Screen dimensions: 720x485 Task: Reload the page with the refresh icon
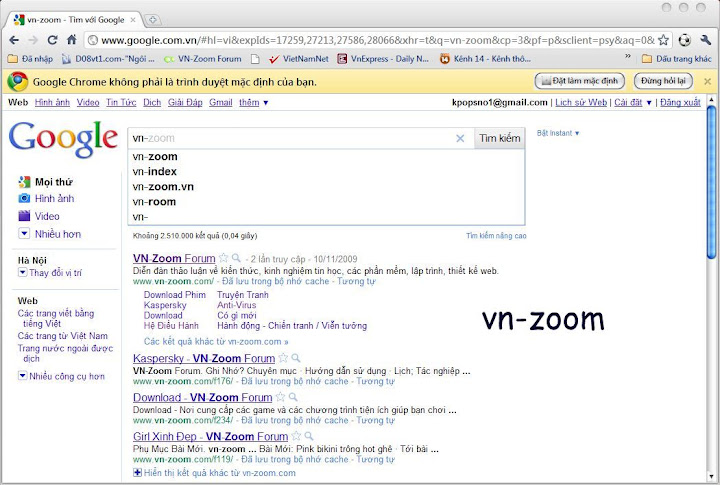pyautogui.click(x=52, y=40)
